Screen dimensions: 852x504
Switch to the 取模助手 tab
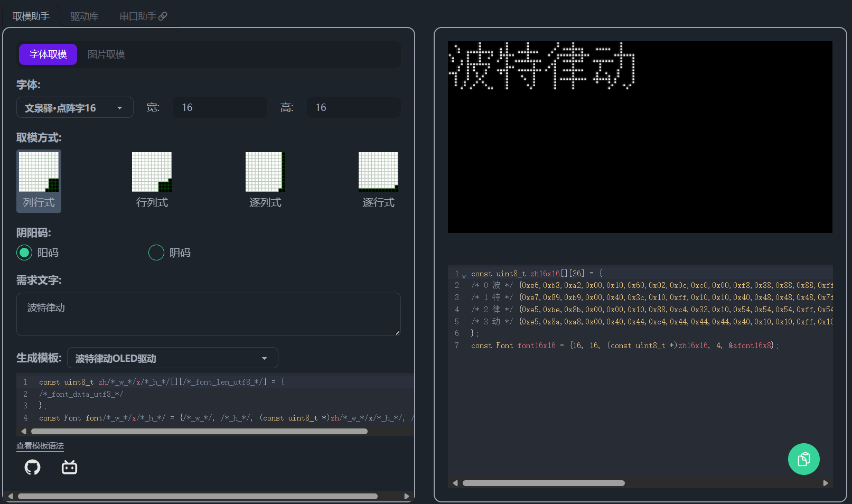click(x=31, y=16)
